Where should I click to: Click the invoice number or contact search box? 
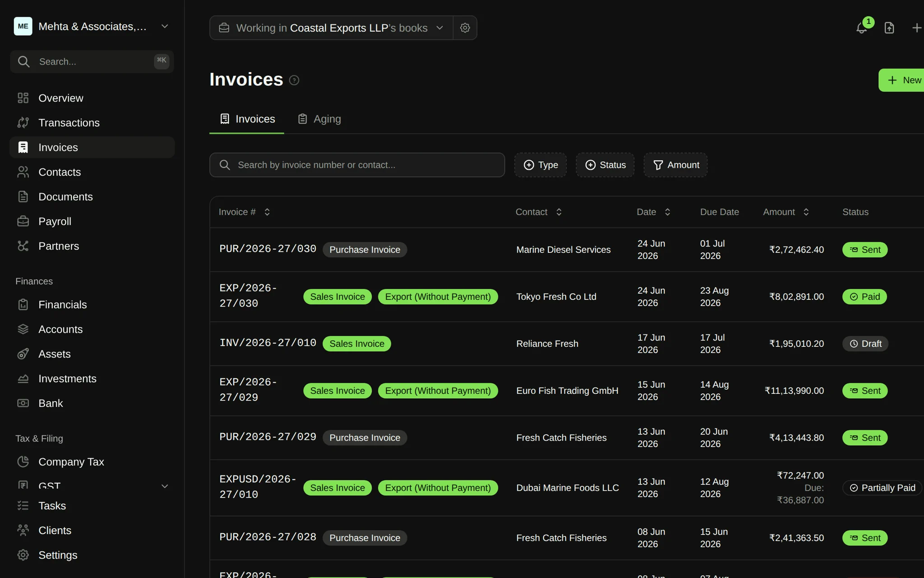coord(357,165)
